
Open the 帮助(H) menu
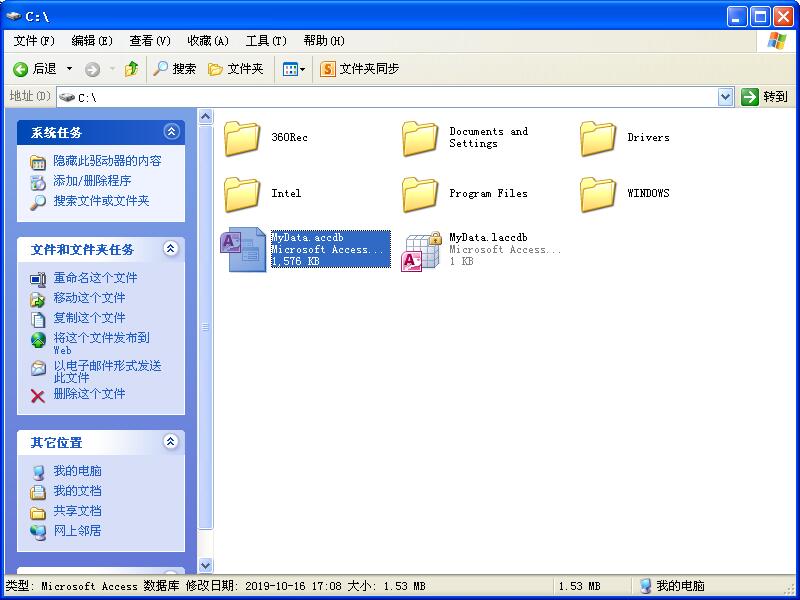click(324, 41)
